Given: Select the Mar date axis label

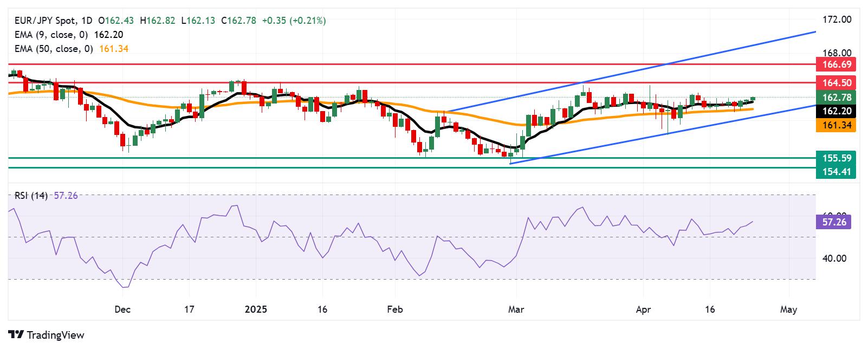Looking at the screenshot, I should point(517,310).
